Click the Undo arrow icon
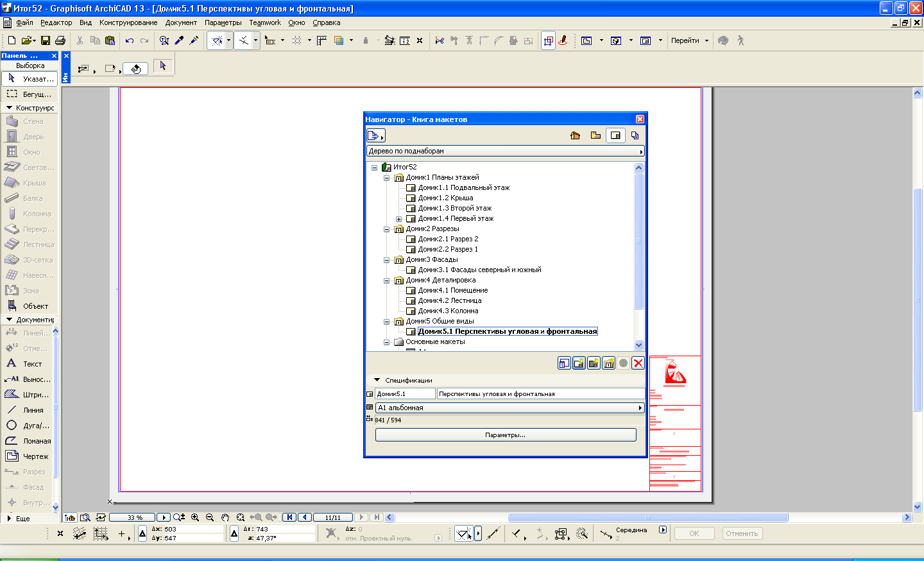 (x=130, y=40)
